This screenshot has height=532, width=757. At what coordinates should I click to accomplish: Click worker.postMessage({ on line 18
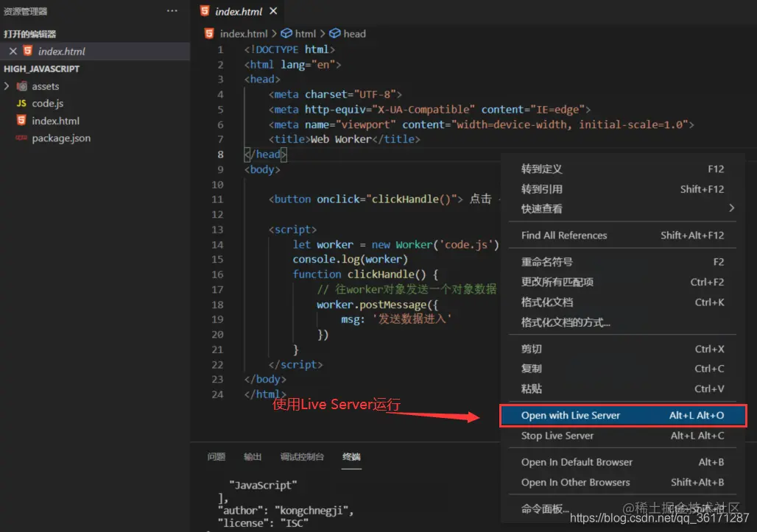(x=377, y=305)
